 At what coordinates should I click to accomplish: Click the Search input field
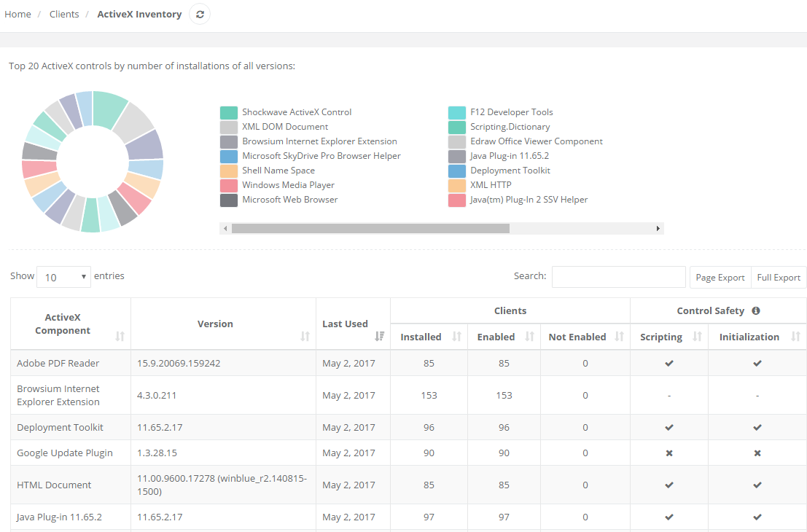pos(618,277)
